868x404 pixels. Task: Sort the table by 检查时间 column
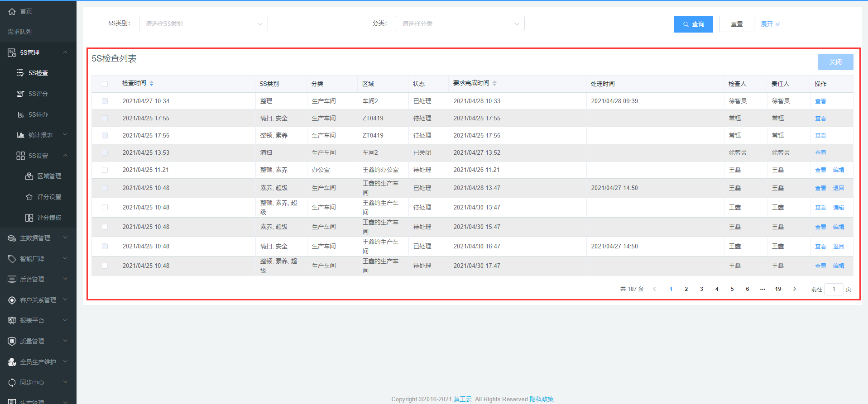[x=151, y=83]
